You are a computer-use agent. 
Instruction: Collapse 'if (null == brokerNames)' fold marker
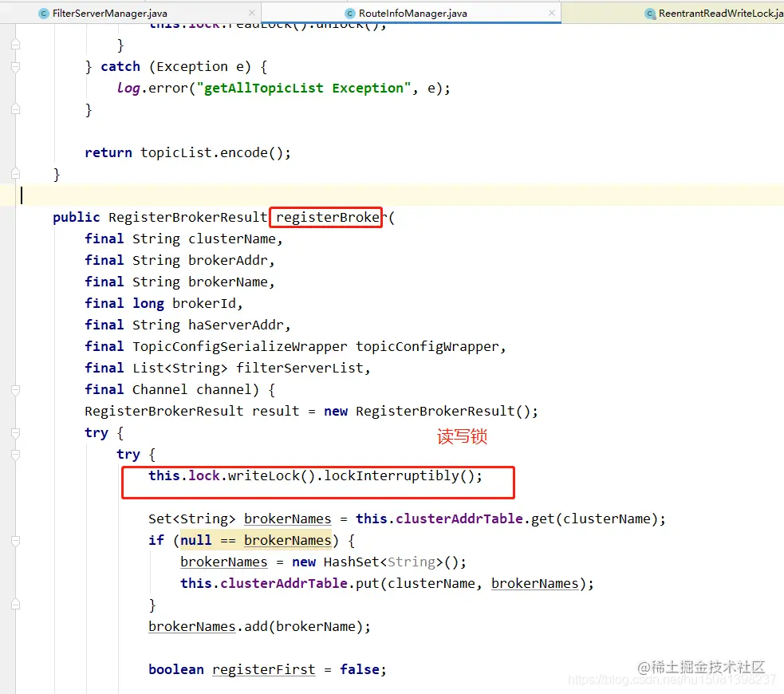pyautogui.click(x=15, y=541)
